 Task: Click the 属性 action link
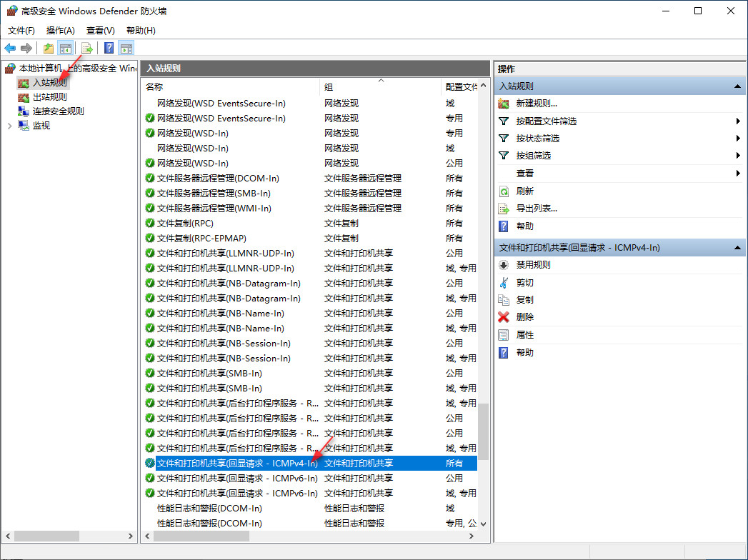click(x=525, y=335)
